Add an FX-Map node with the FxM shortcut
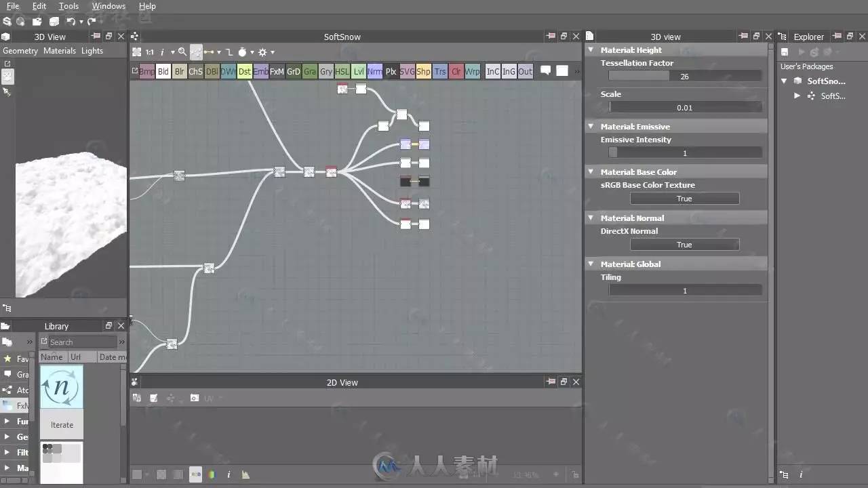 coord(277,71)
